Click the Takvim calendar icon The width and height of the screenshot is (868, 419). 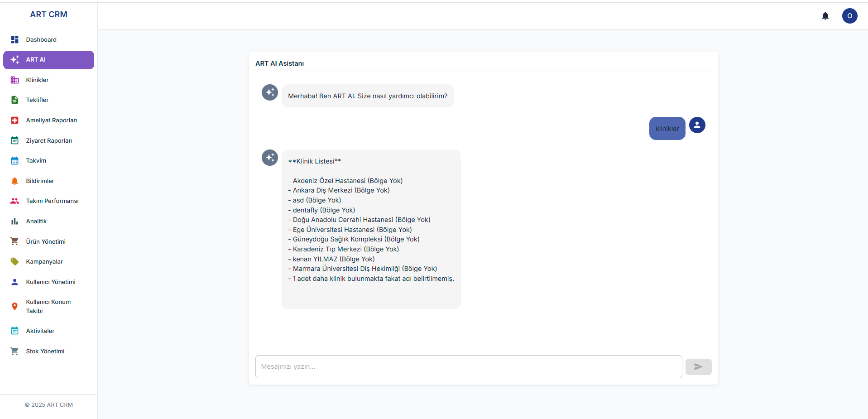15,161
